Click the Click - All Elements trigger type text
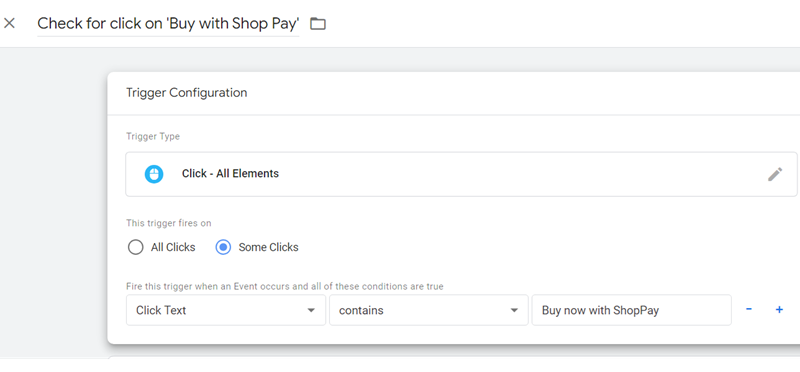The width and height of the screenshot is (800, 372). pyautogui.click(x=230, y=173)
